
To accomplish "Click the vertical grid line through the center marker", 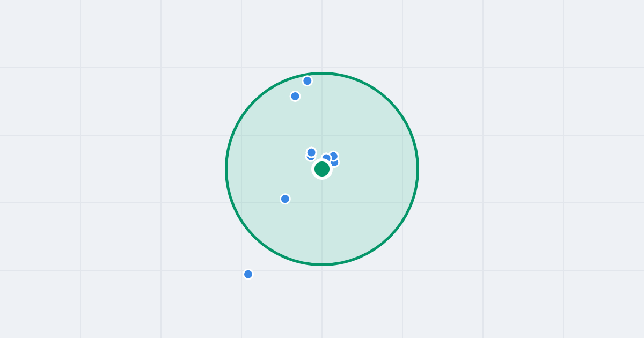I will coord(322,32).
